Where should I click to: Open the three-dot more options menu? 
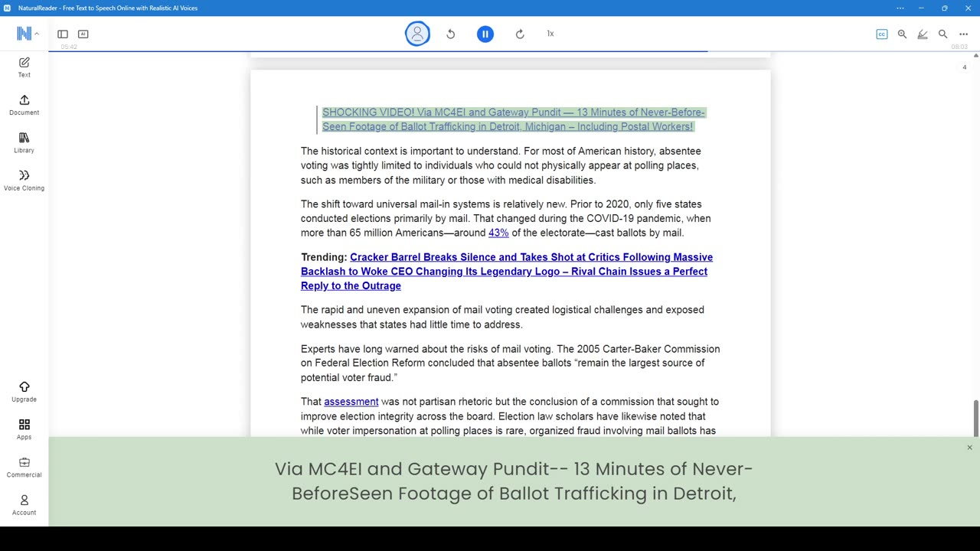pyautogui.click(x=963, y=34)
